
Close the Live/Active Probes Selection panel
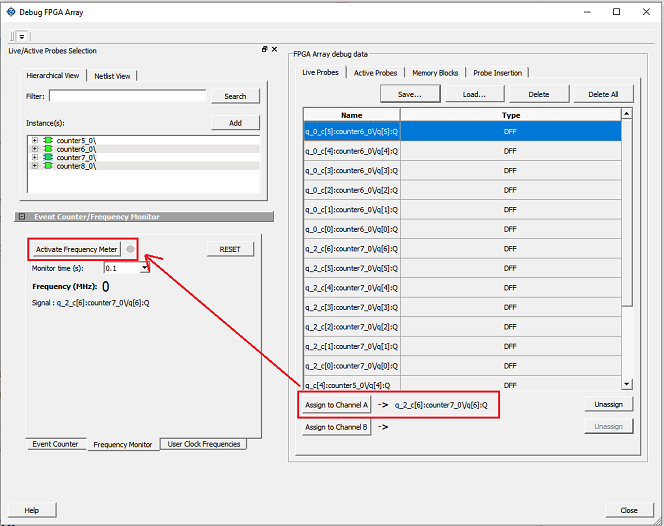pyautogui.click(x=274, y=49)
